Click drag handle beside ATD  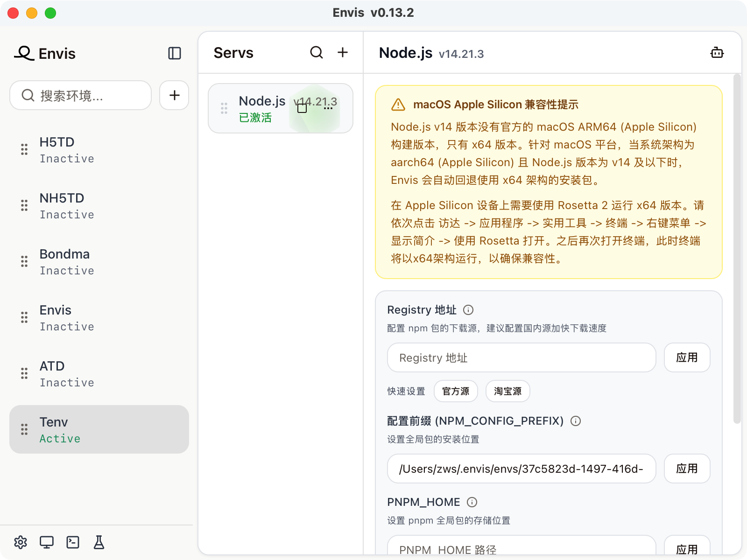(x=24, y=373)
